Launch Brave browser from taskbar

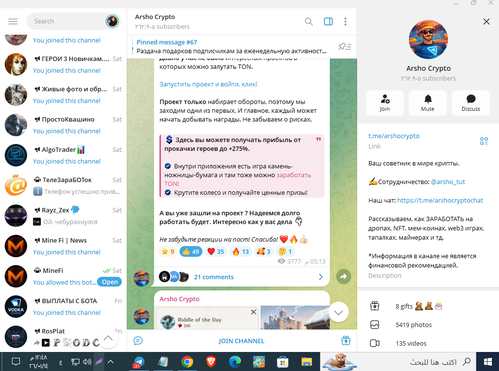tap(211, 362)
